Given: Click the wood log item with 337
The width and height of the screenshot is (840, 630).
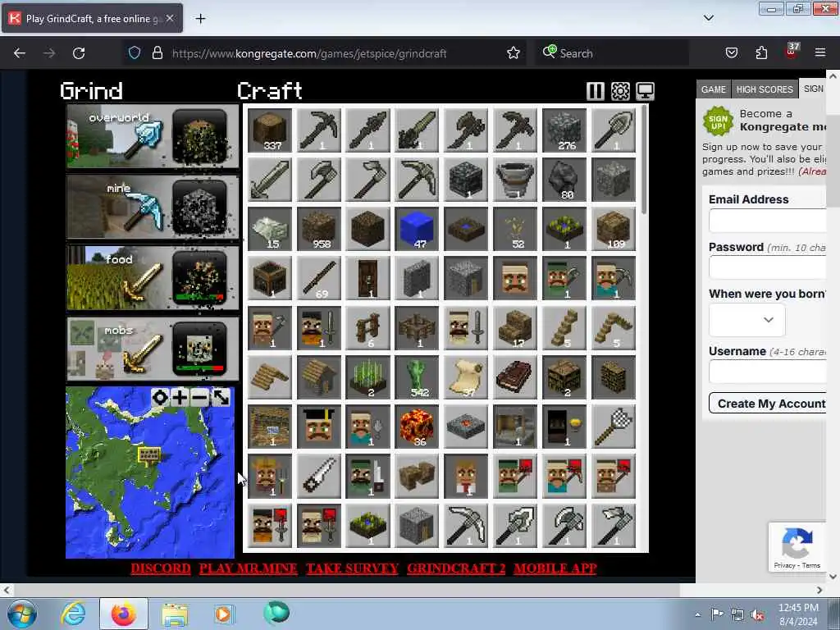Looking at the screenshot, I should coord(270,130).
